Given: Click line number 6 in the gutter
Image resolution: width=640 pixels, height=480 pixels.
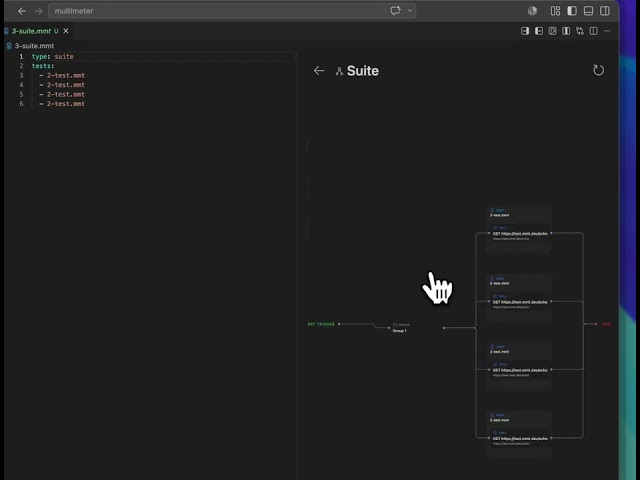Looking at the screenshot, I should coord(21,104).
